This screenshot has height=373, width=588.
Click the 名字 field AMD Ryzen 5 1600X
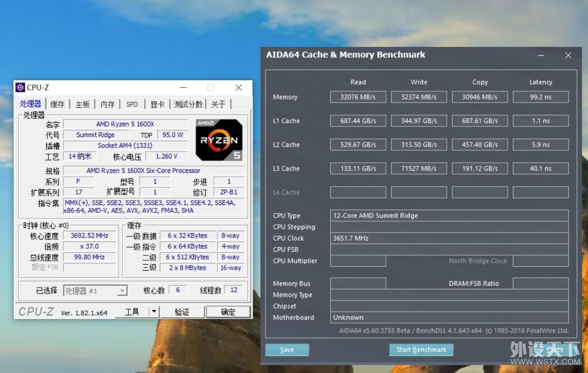point(125,124)
